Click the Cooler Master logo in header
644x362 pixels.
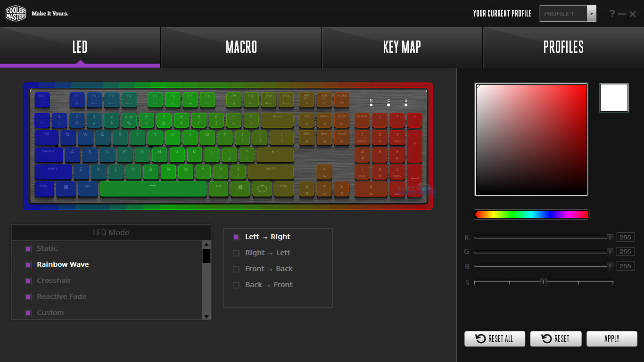[16, 14]
